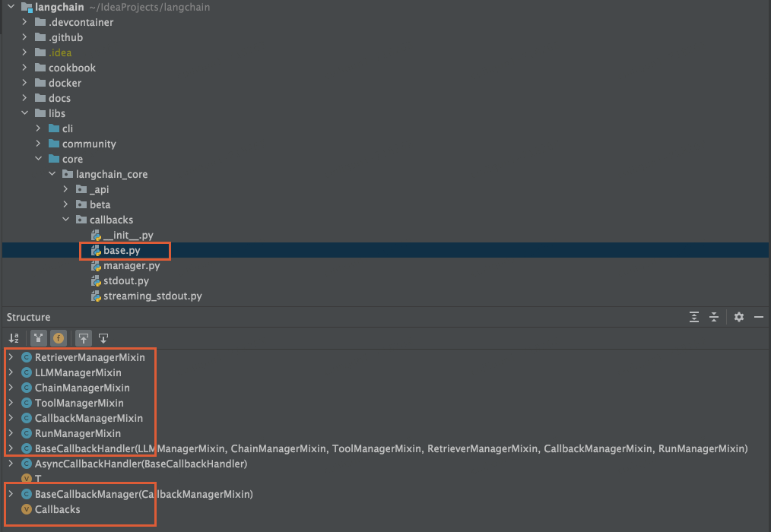Click variable icon next to Callbacks
The width and height of the screenshot is (771, 532).
point(27,509)
